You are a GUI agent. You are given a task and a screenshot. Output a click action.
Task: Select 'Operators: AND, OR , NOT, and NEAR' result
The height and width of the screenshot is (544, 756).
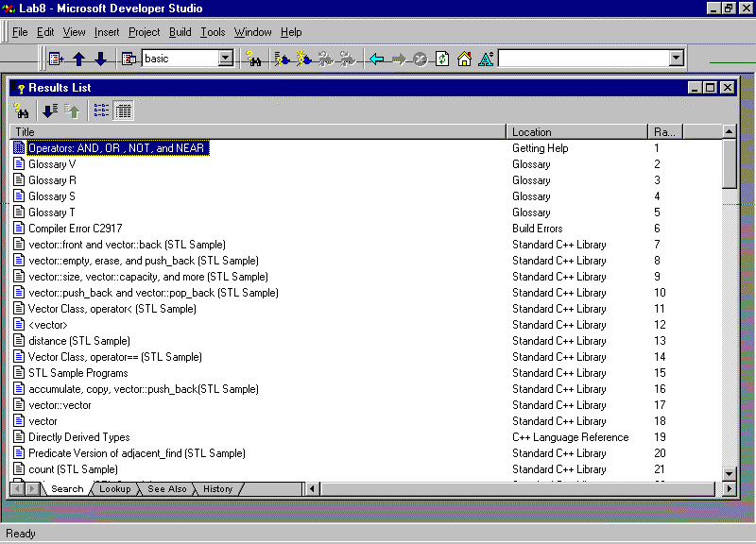pos(116,148)
